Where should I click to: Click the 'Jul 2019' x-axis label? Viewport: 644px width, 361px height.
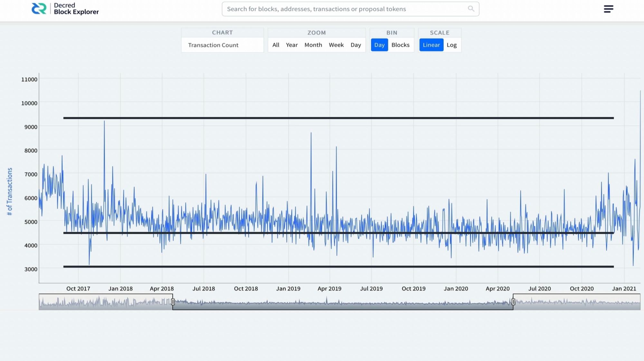[x=371, y=289]
